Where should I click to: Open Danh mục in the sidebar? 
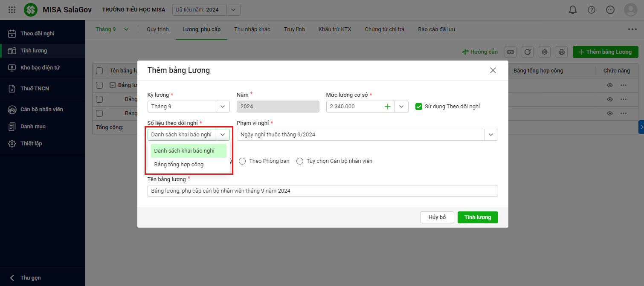[43, 126]
